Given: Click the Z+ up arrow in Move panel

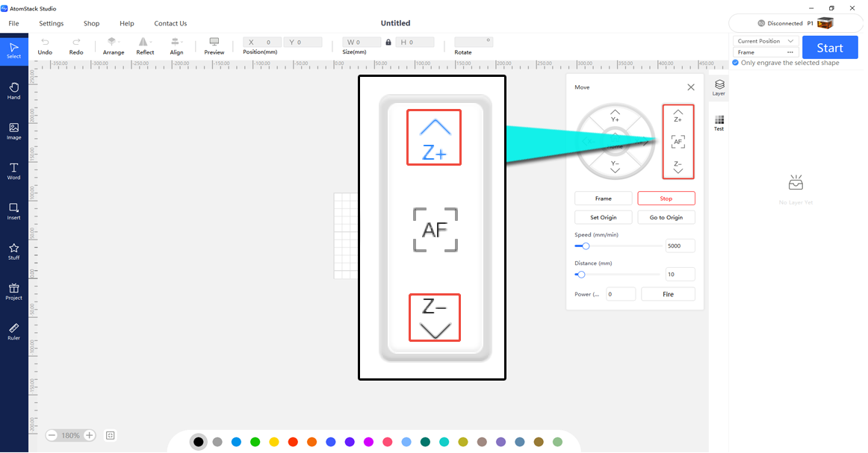Looking at the screenshot, I should point(678,116).
